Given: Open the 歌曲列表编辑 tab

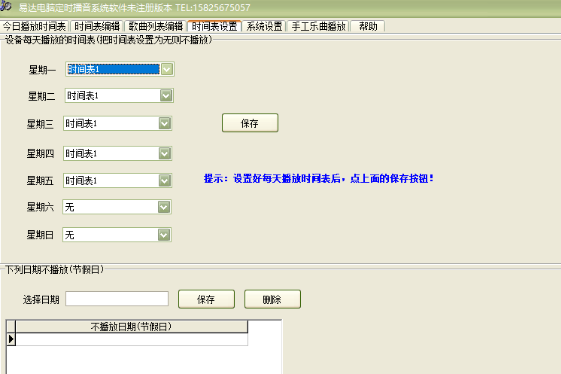Looking at the screenshot, I should click(156, 26).
